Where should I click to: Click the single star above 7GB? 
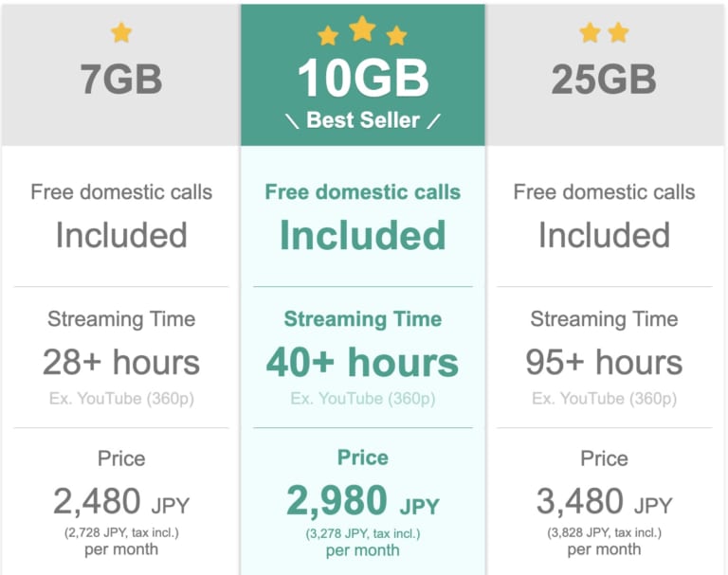click(x=121, y=33)
